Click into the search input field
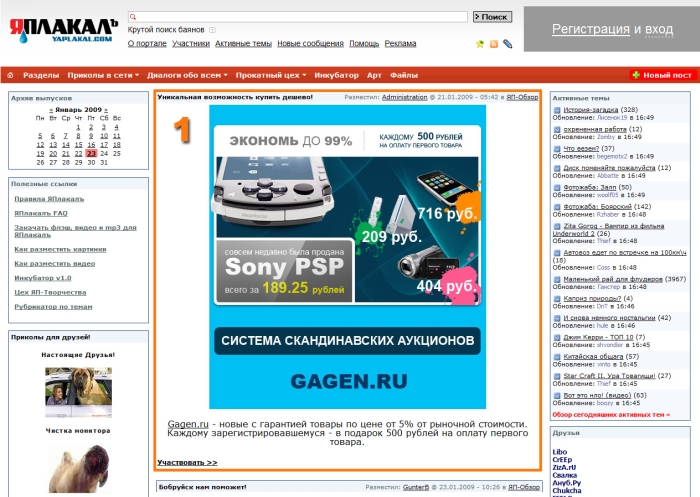 (298, 17)
